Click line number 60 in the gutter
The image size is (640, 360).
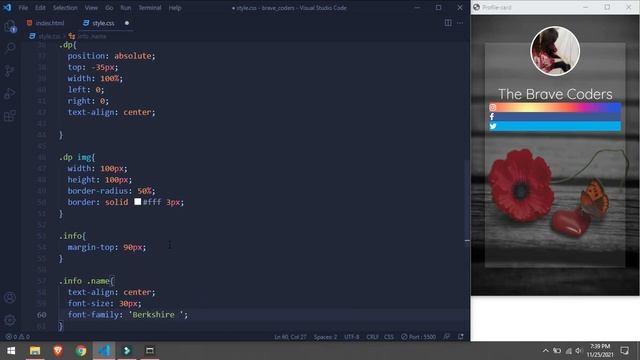[x=42, y=315]
